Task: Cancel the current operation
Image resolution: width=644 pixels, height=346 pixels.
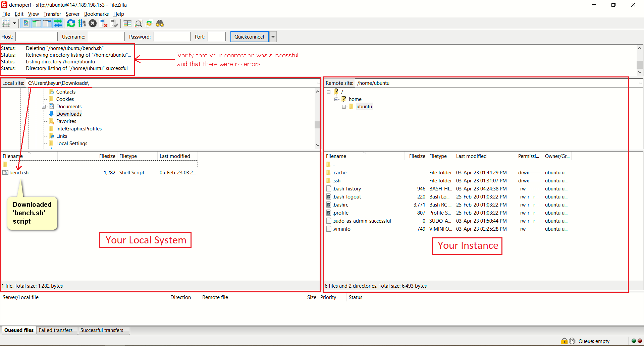Action: (93, 23)
